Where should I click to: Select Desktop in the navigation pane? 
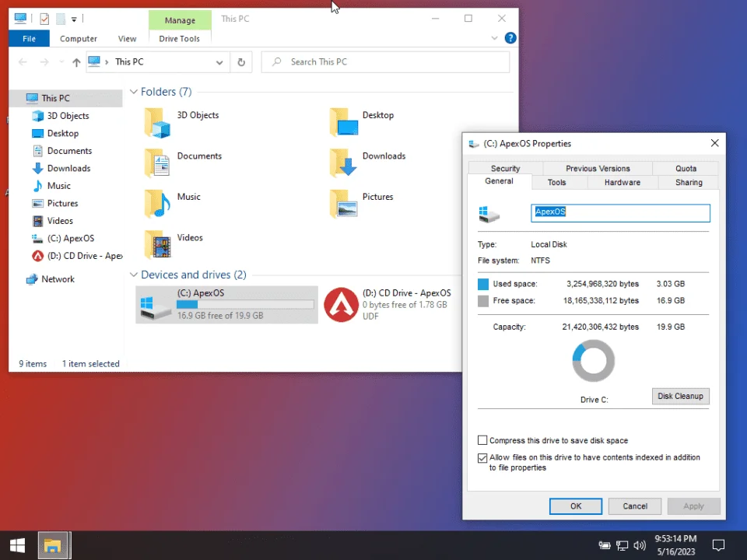click(62, 133)
